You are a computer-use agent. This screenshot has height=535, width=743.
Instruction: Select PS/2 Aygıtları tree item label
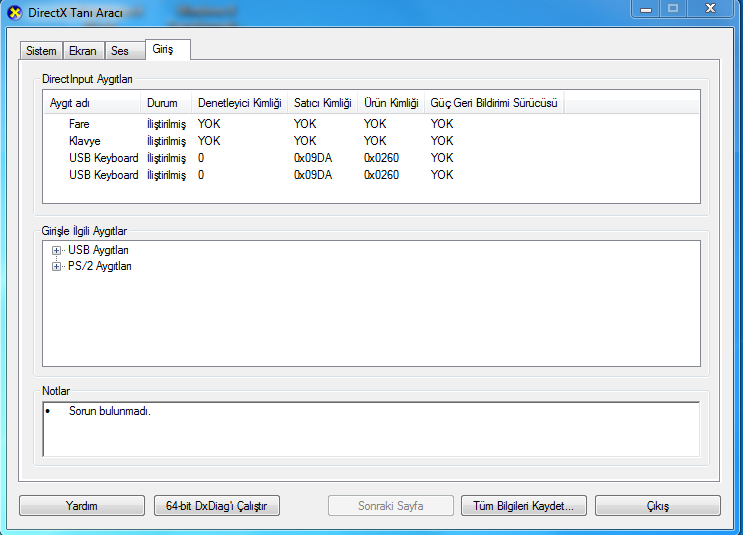tap(100, 266)
